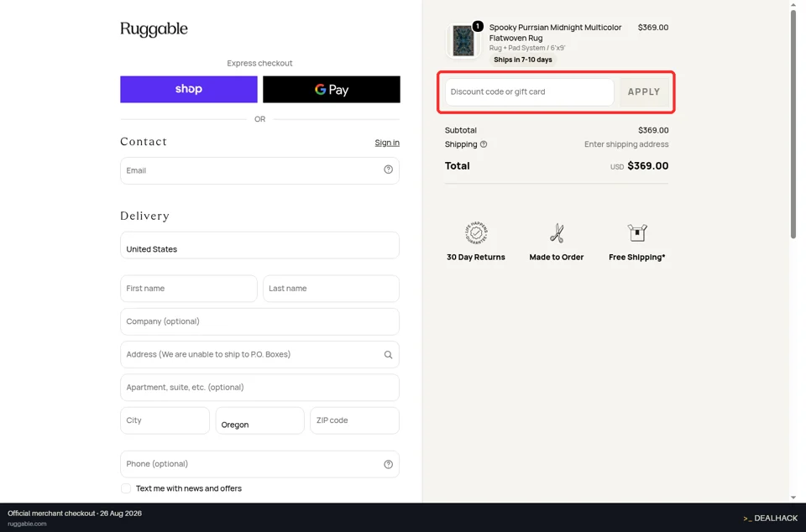Click the 'Rug + Pad System / 6'x9'' text

coord(527,48)
